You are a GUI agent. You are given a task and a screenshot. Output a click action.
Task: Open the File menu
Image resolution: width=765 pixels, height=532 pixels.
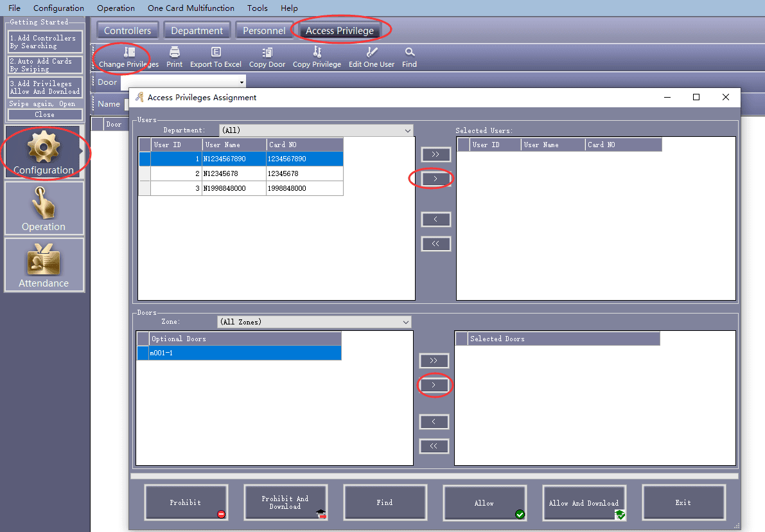(x=15, y=8)
